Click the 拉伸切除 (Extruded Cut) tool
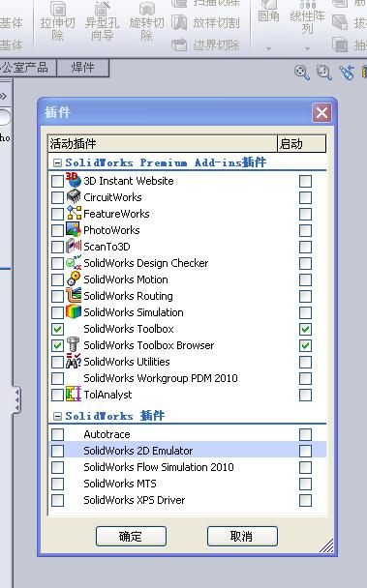 pos(57,20)
